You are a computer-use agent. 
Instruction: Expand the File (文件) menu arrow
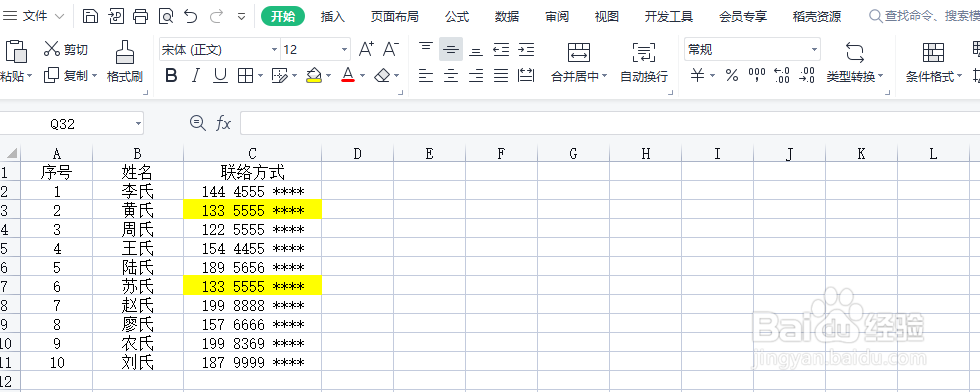(59, 16)
